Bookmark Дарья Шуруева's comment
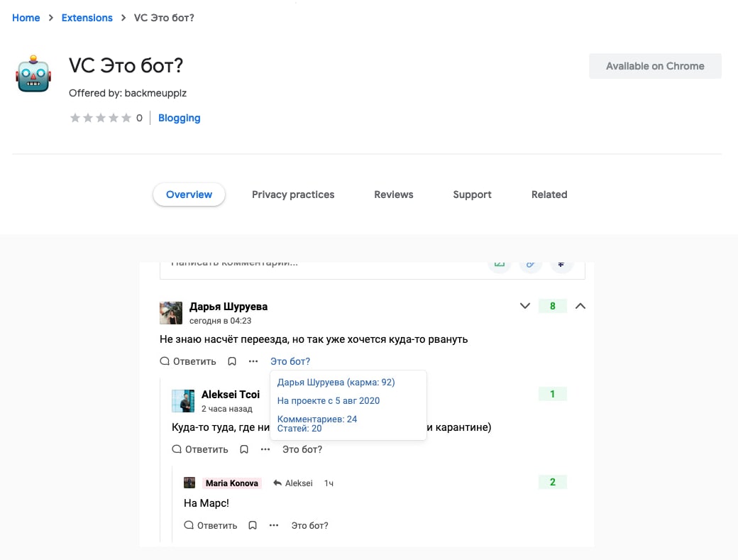The image size is (738, 560). [x=232, y=361]
